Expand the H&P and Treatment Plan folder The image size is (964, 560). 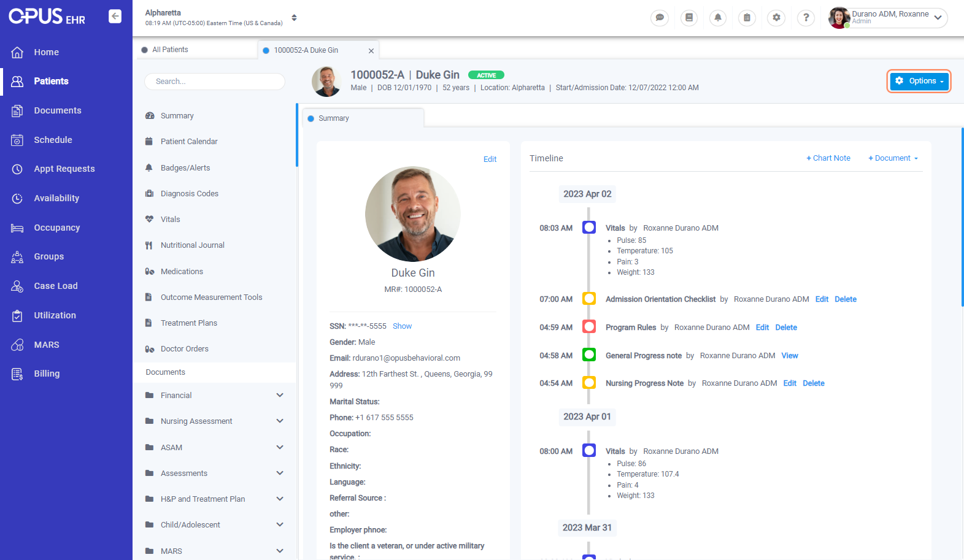(280, 499)
